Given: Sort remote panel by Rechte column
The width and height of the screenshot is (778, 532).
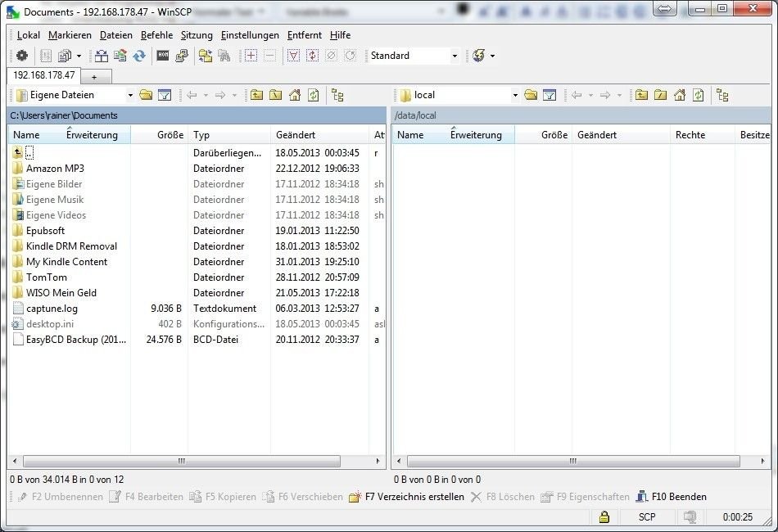Looking at the screenshot, I should point(703,135).
